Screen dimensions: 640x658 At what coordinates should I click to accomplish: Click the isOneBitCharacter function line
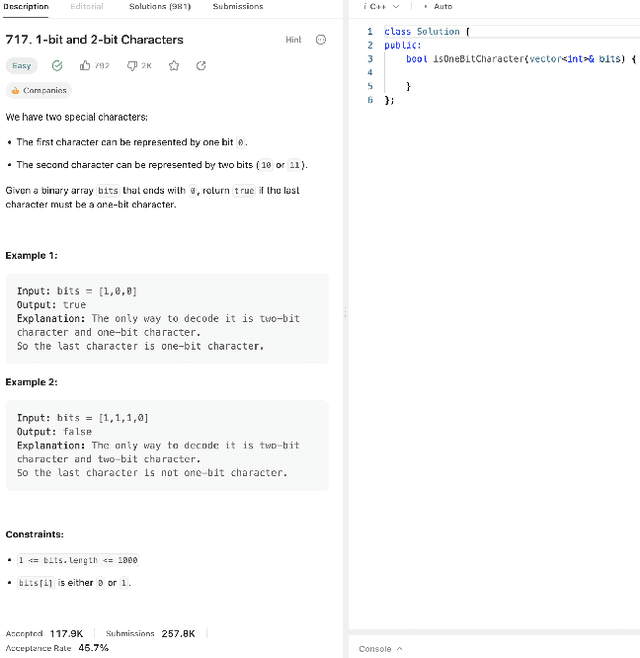tap(521, 59)
